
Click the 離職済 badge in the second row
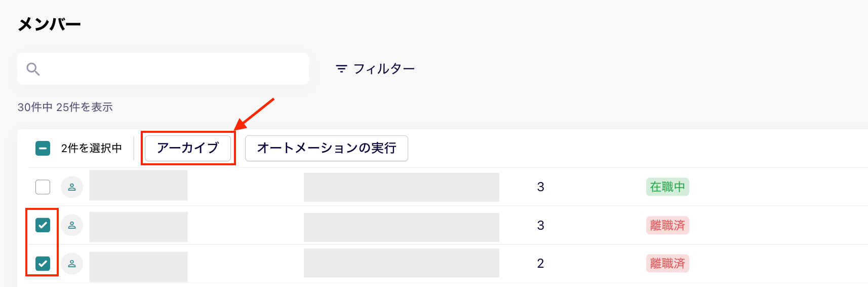click(x=667, y=225)
